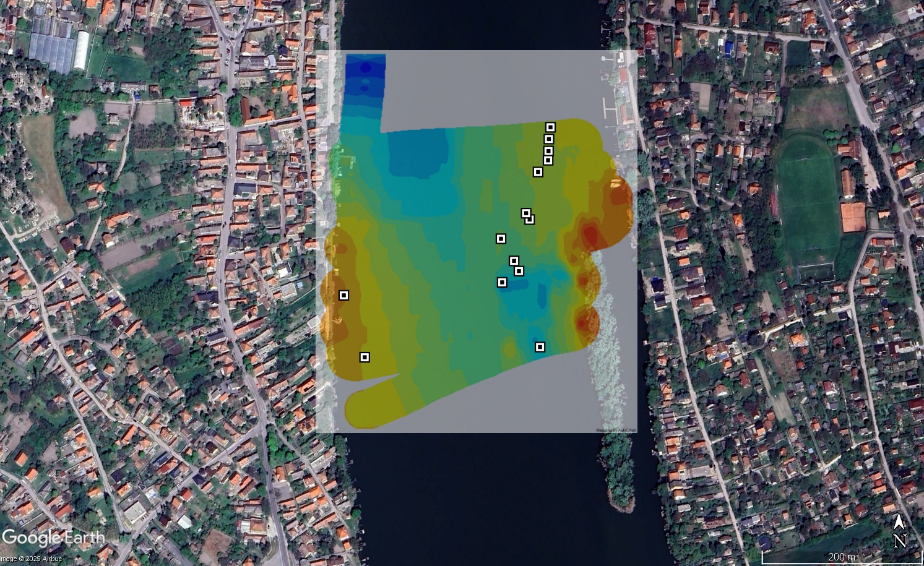Click the north arrow compass icon
This screenshot has height=566, width=924.
(x=899, y=531)
